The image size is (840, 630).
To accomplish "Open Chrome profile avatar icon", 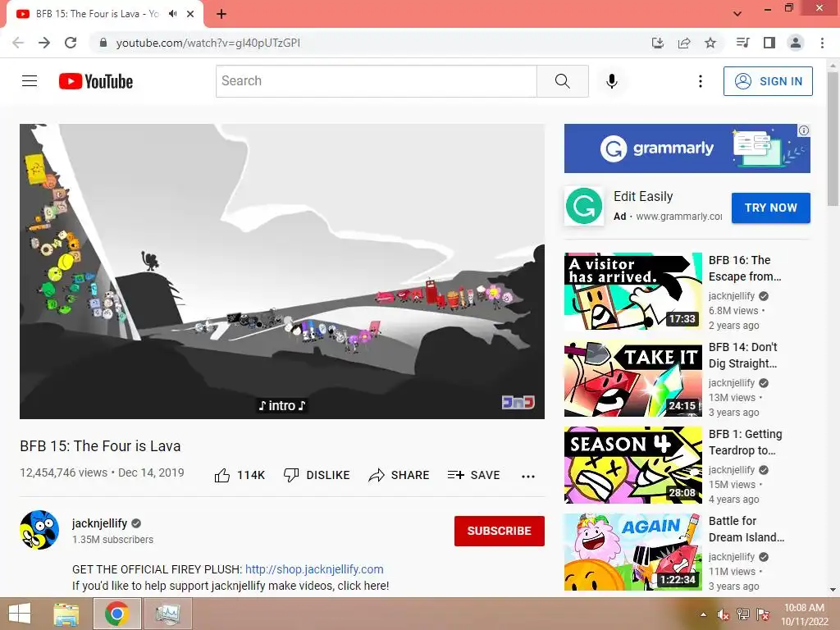I will pos(796,43).
